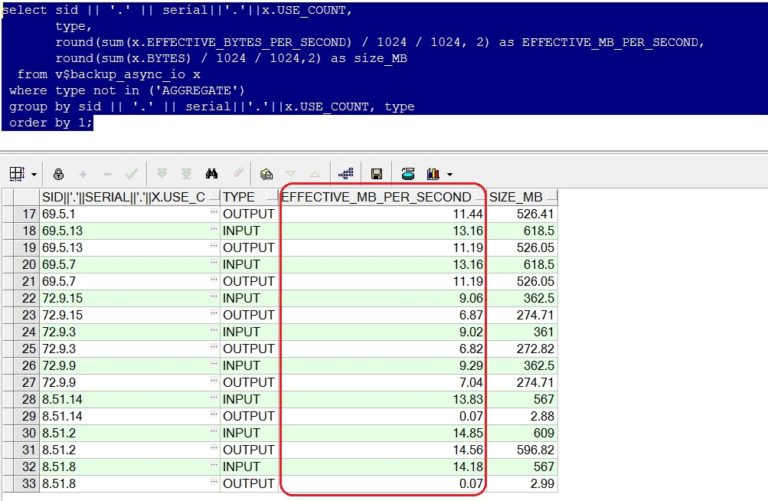Click the linked query icon
The width and height of the screenshot is (768, 501).
click(x=346, y=173)
